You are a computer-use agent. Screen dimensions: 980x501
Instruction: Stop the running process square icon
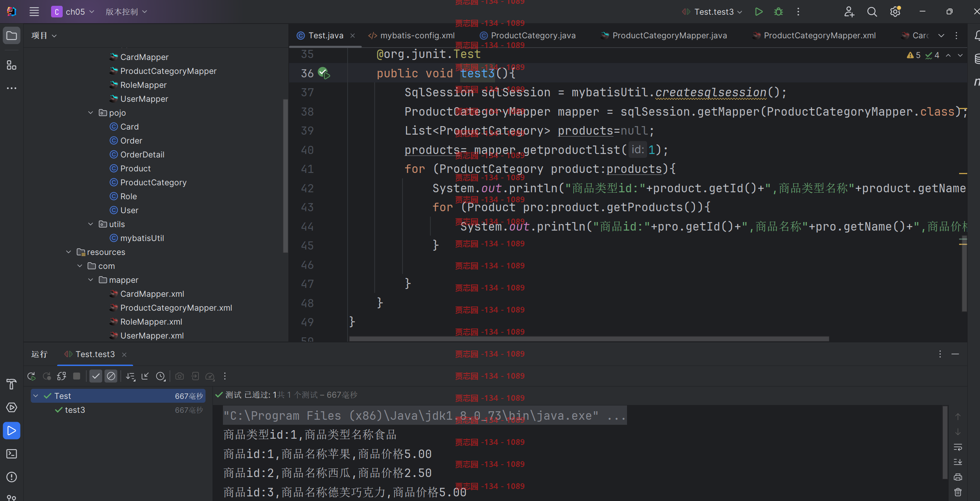tap(77, 376)
